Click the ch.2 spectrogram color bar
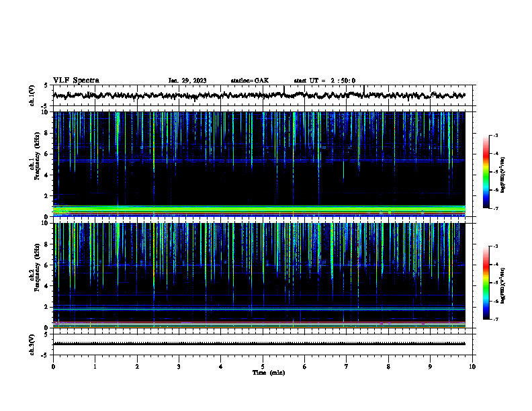This screenshot has width=532, height=411. point(486,283)
